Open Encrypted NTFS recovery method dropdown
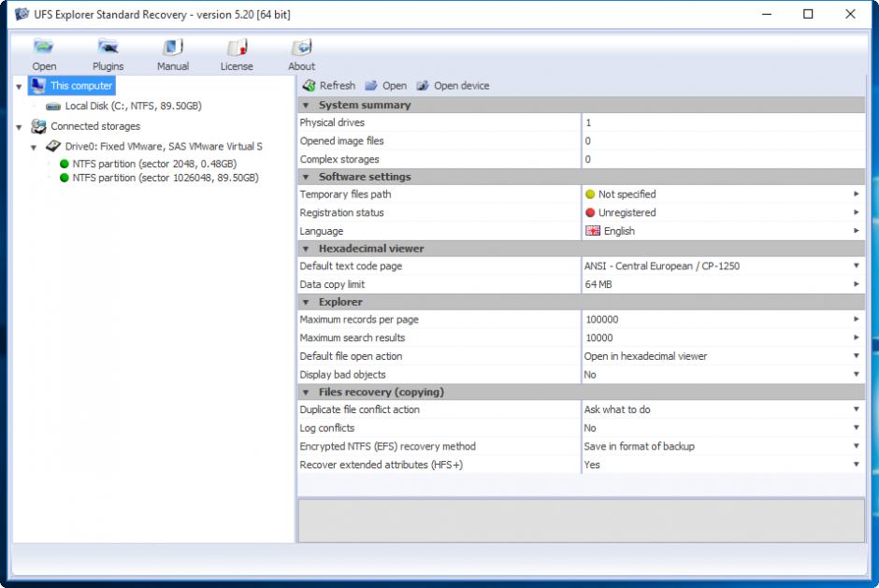This screenshot has height=588, width=879. coord(856,446)
